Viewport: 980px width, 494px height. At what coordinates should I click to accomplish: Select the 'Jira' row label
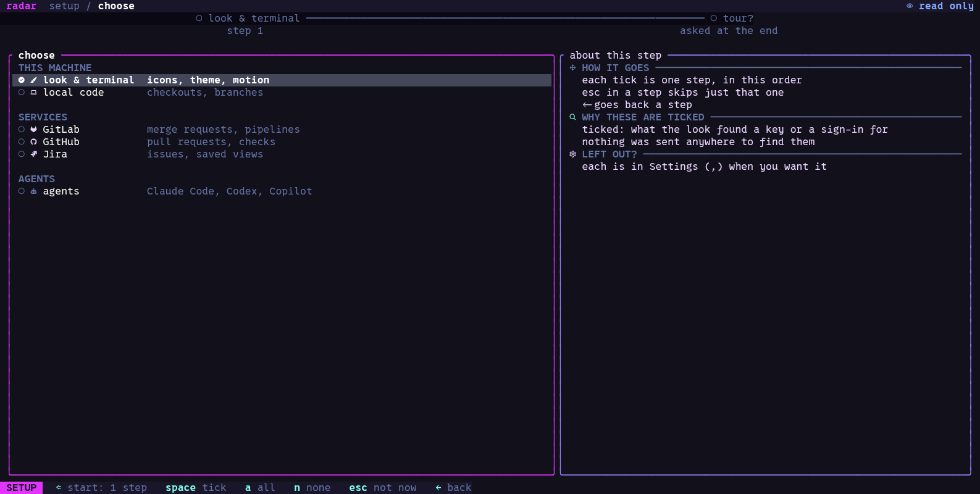(x=55, y=154)
